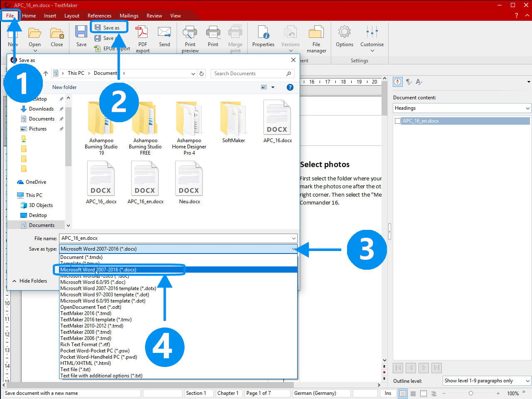Screen dimensions: 532x399
Task: Expand the Customise dropdown arrow
Action: (372, 51)
